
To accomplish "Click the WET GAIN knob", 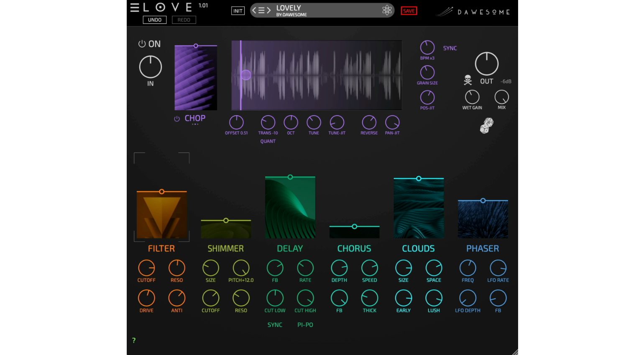I will pos(472,97).
